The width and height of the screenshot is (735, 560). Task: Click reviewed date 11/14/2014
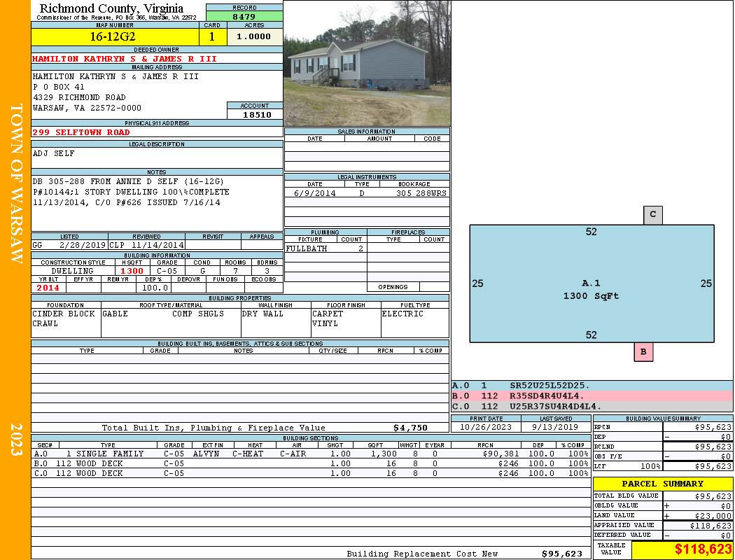click(157, 245)
